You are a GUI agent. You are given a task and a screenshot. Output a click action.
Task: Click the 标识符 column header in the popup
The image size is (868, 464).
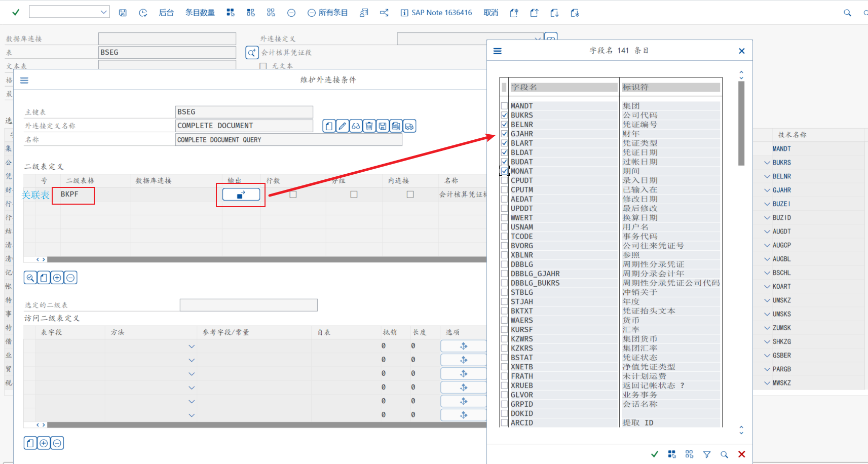pos(671,87)
